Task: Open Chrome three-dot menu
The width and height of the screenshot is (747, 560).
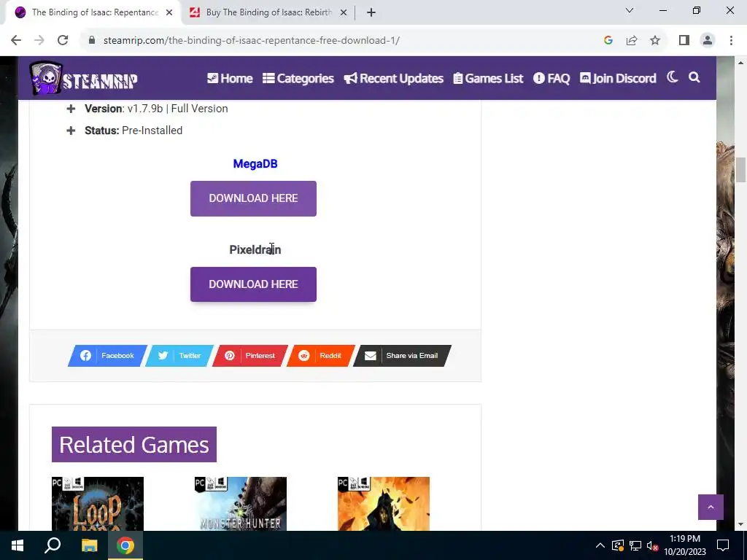Action: (731, 41)
